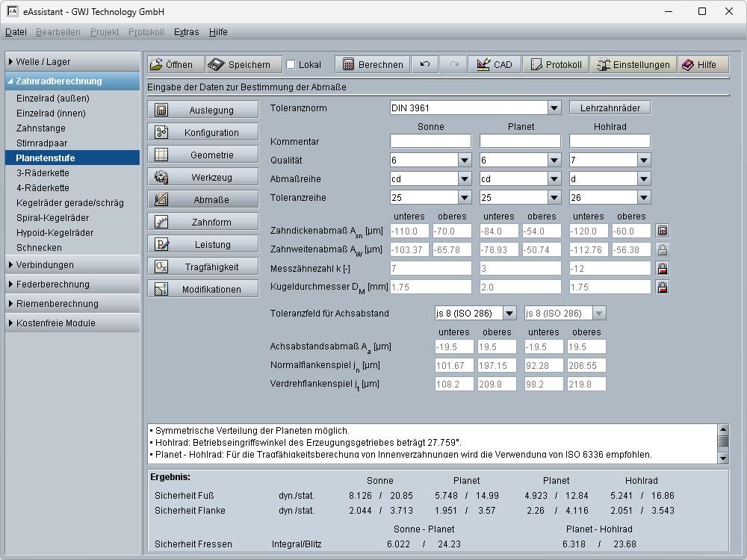Open Einstellungen settings

tap(633, 64)
